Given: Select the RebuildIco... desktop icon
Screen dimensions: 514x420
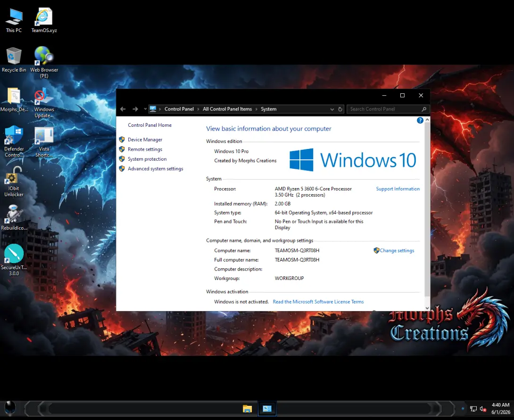Looking at the screenshot, I should [14, 217].
